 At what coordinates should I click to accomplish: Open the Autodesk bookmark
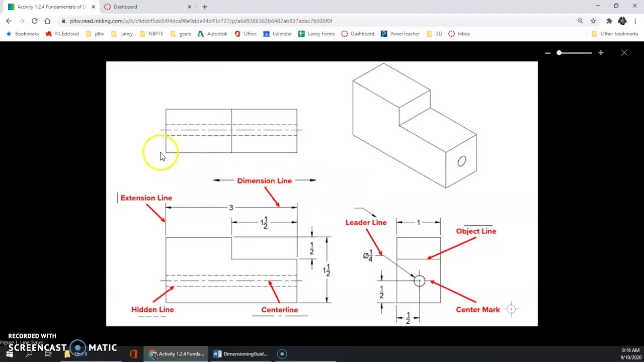click(212, 34)
